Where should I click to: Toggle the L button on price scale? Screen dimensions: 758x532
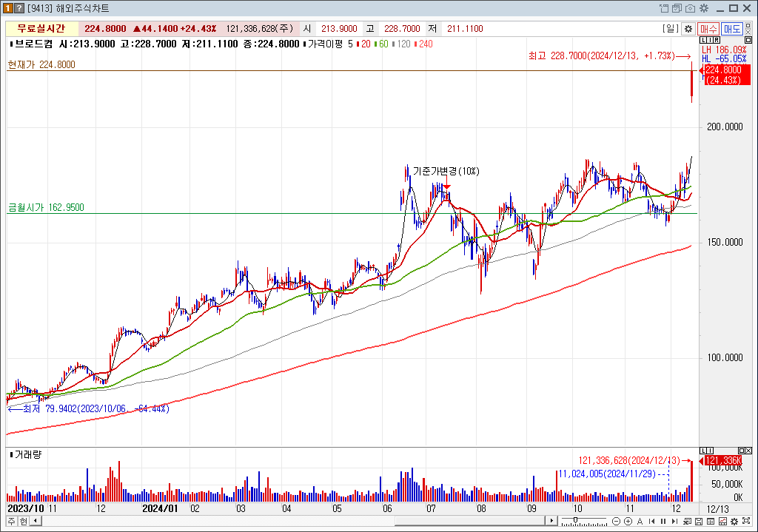[702, 39]
